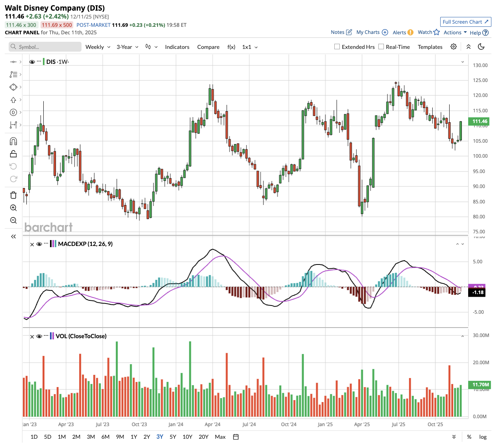Focus the Symbol search field

pyautogui.click(x=45, y=47)
